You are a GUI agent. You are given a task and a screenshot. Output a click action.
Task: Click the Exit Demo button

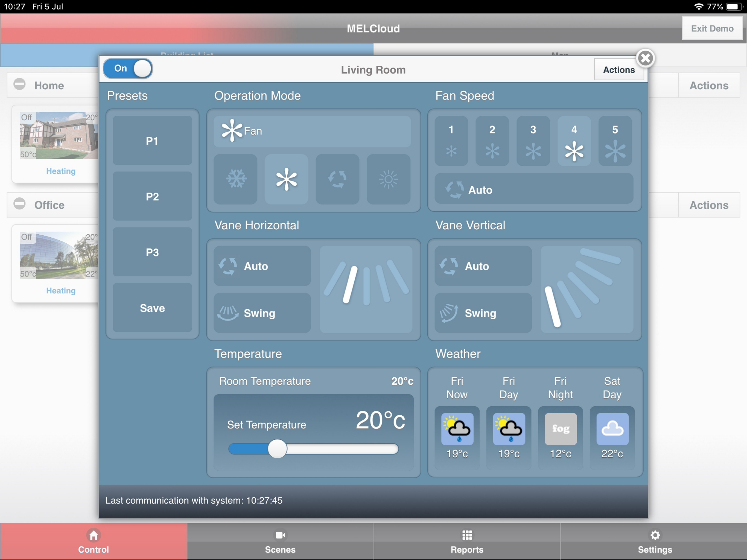[712, 28]
